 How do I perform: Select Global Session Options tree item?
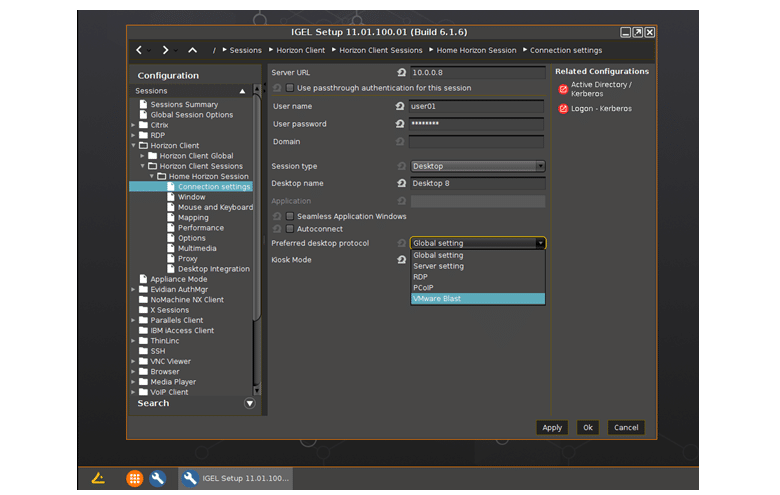tap(192, 115)
